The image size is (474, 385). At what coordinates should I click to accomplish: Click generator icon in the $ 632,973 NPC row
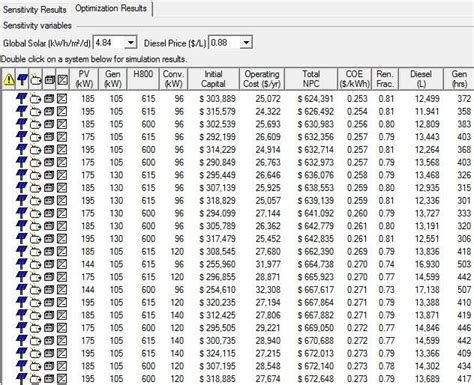[x=35, y=162]
